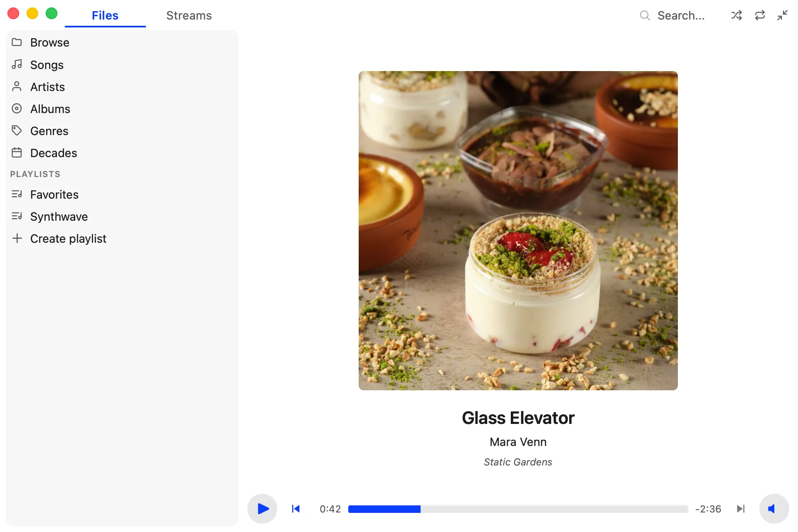
Task: Click the search magnifier icon
Action: pyautogui.click(x=645, y=15)
